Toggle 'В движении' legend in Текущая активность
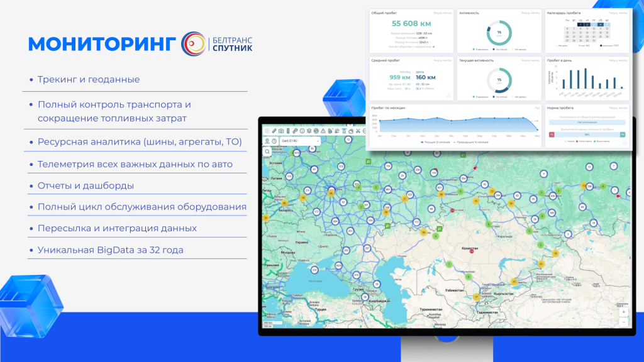This screenshot has width=644, height=362. [x=480, y=97]
